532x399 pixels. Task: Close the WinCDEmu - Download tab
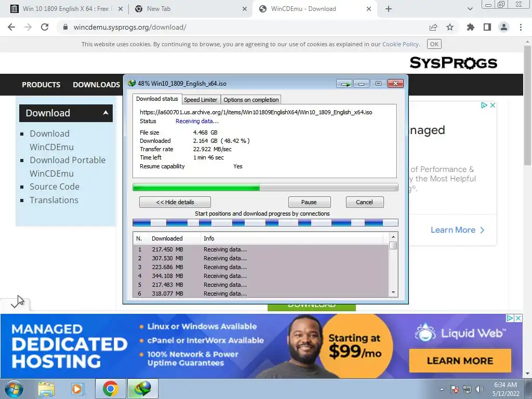(369, 9)
